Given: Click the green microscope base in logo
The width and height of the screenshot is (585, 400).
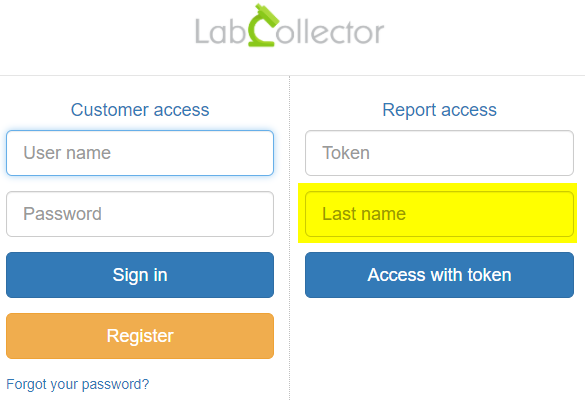Looking at the screenshot, I should click(262, 44).
